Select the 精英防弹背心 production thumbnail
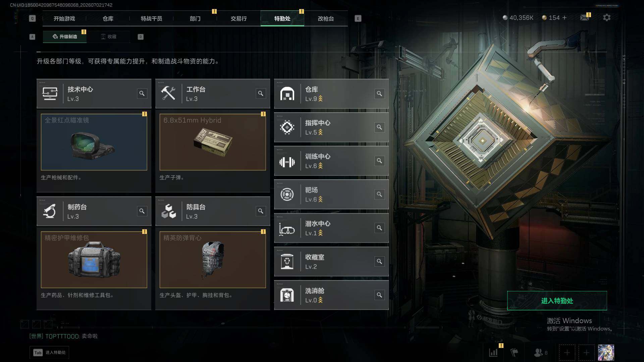Image resolution: width=644 pixels, height=362 pixels. coord(213,260)
